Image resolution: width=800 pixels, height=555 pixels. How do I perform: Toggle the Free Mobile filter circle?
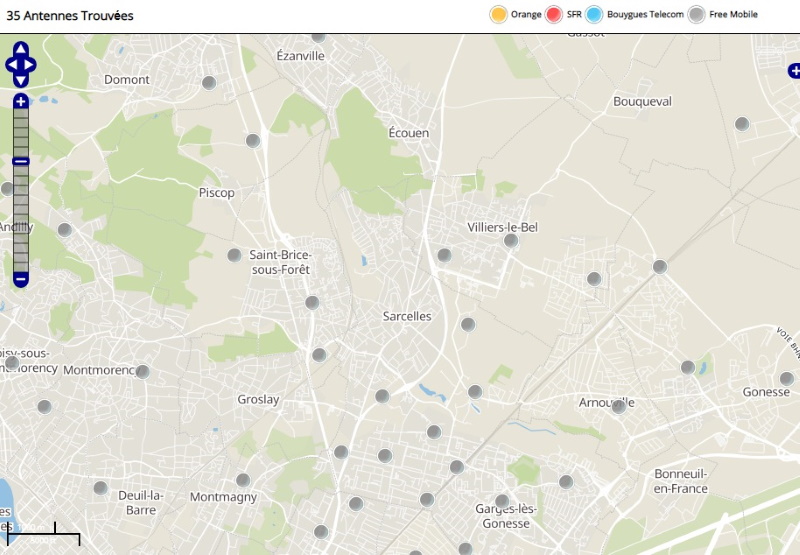tap(696, 14)
